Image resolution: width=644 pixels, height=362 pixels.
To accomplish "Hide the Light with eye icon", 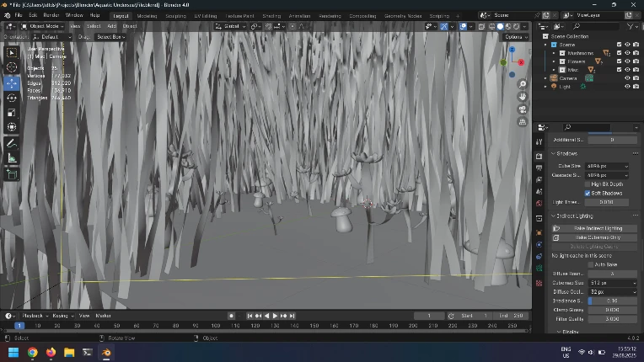I will tap(627, 87).
